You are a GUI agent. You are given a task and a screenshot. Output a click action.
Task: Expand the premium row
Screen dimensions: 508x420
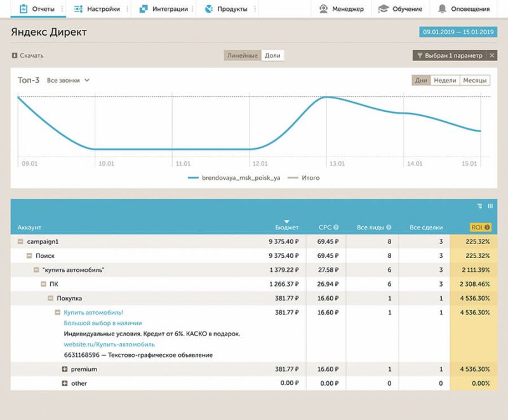[65, 369]
